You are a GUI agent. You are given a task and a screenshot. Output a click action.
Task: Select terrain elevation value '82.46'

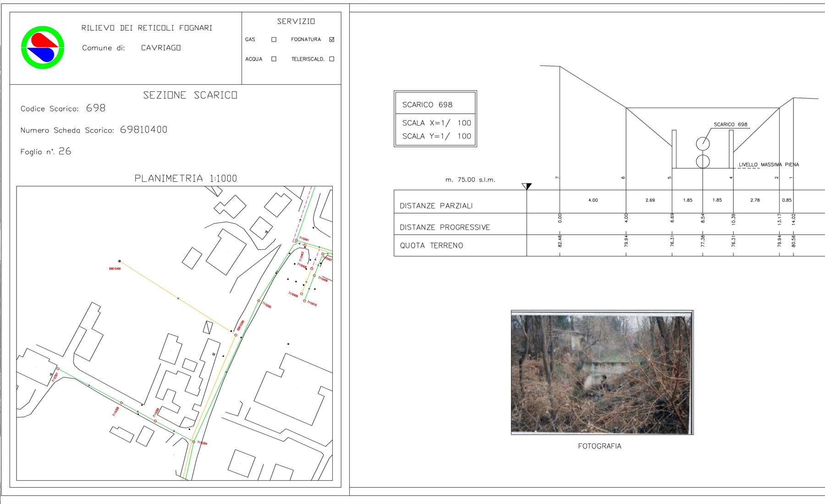tap(560, 241)
